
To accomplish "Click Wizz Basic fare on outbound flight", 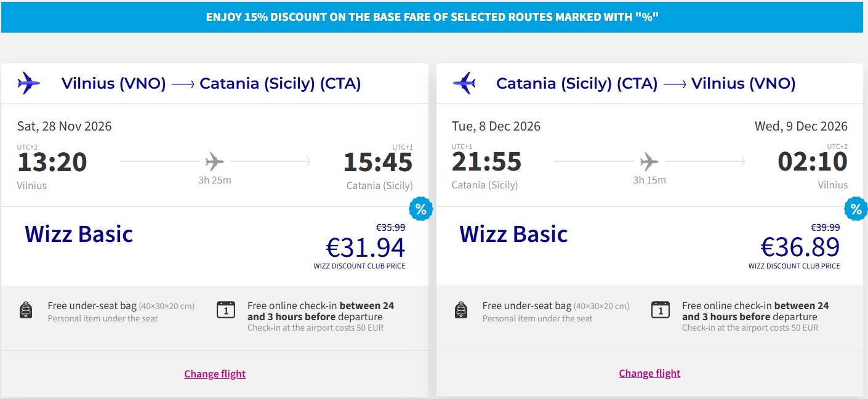I will (79, 234).
